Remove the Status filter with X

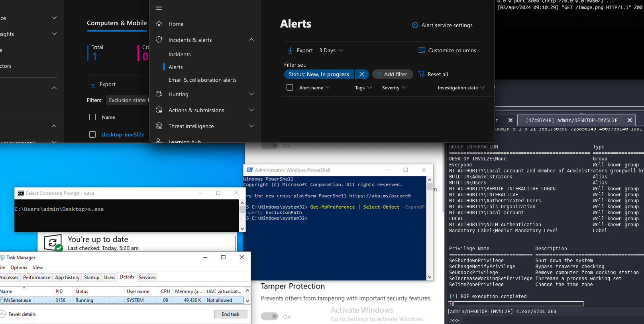[x=361, y=74]
